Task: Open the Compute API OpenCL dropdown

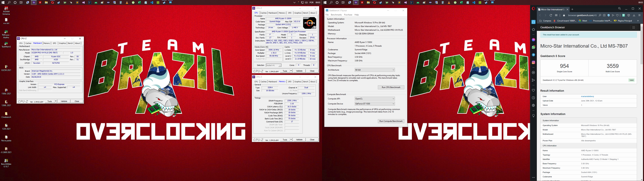Action: tap(374, 99)
